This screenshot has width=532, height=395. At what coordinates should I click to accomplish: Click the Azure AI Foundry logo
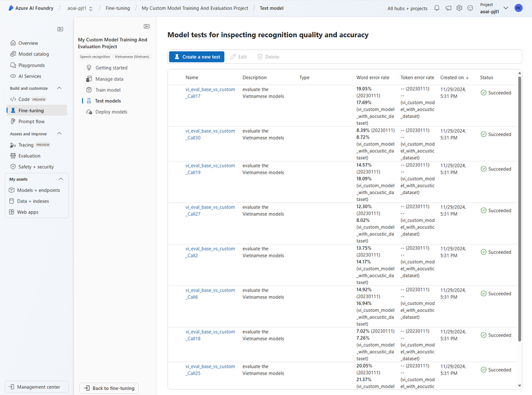point(31,8)
